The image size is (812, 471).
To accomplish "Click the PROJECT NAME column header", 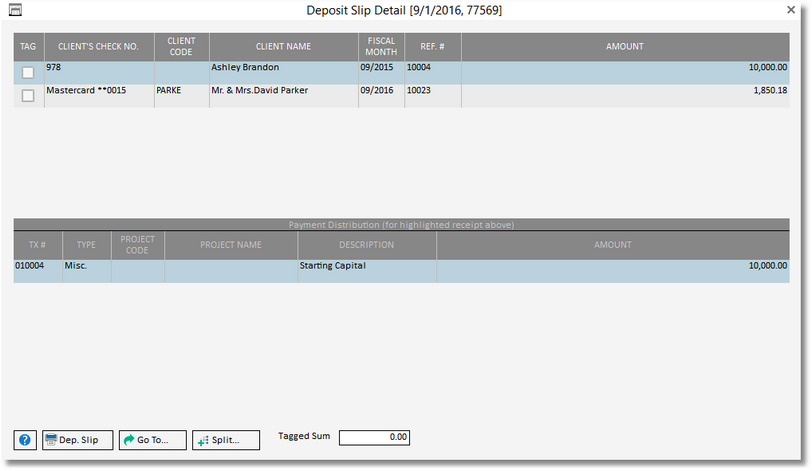I will pos(231,245).
